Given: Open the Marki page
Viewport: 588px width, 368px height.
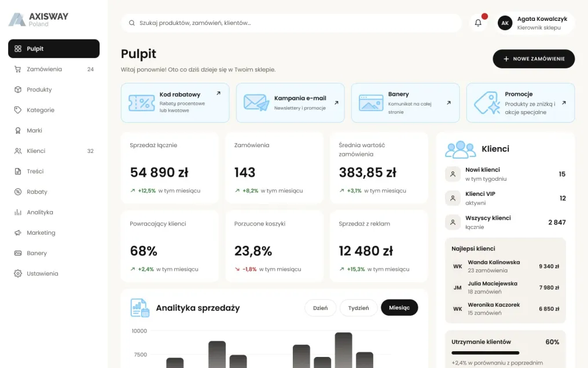Looking at the screenshot, I should pos(54,130).
